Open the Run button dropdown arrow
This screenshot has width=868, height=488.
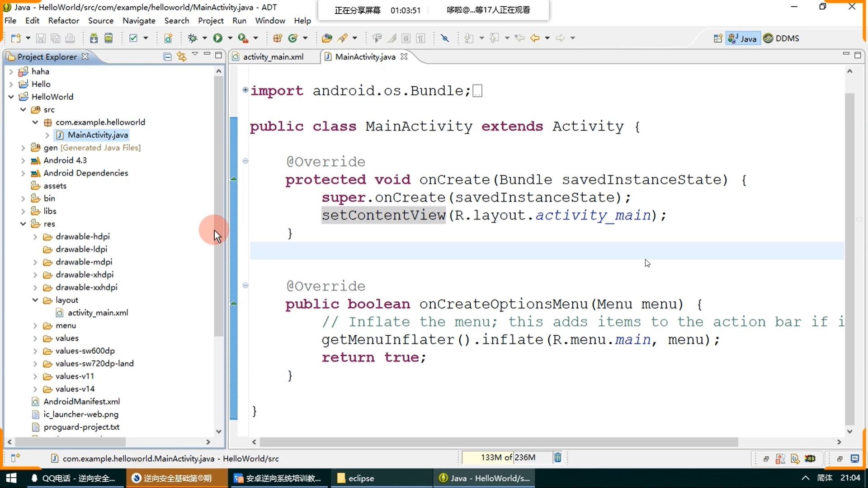(230, 38)
